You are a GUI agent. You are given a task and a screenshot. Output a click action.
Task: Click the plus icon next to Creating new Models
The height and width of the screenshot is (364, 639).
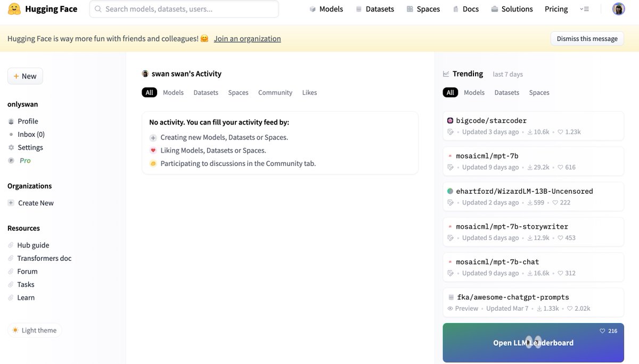[x=153, y=137]
